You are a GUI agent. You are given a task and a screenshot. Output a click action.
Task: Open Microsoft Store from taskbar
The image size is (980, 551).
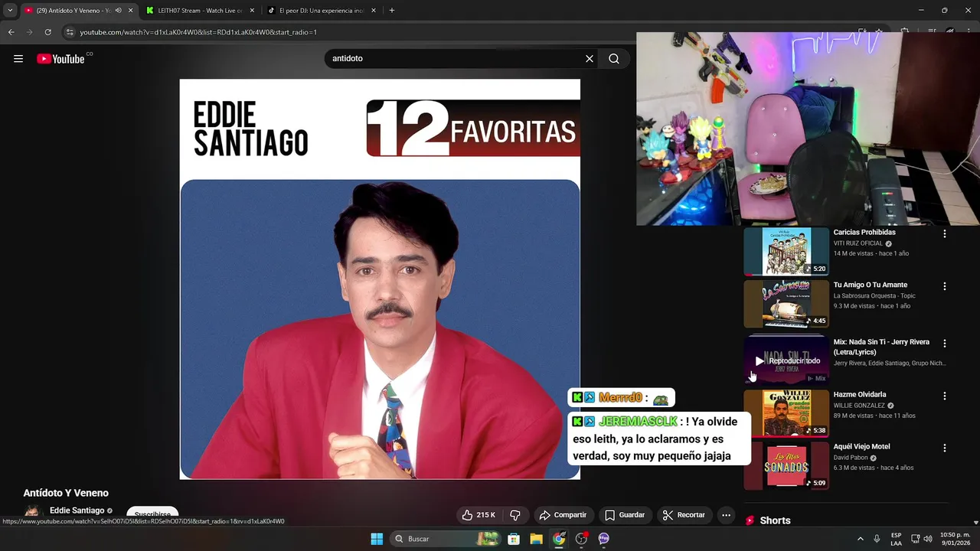click(x=514, y=539)
